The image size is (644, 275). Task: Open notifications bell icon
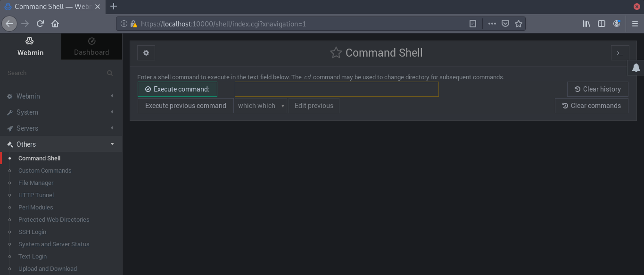point(636,68)
